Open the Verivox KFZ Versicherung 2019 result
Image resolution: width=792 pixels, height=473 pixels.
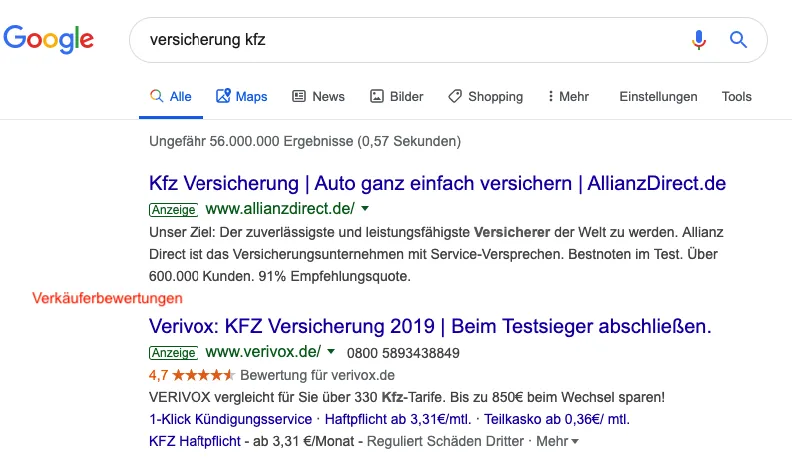[429, 327]
